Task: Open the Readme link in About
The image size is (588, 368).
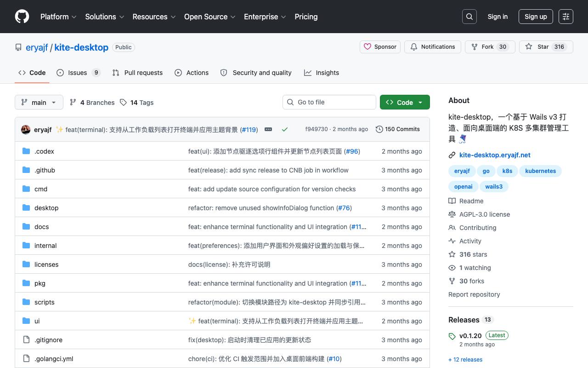Action: (466, 201)
